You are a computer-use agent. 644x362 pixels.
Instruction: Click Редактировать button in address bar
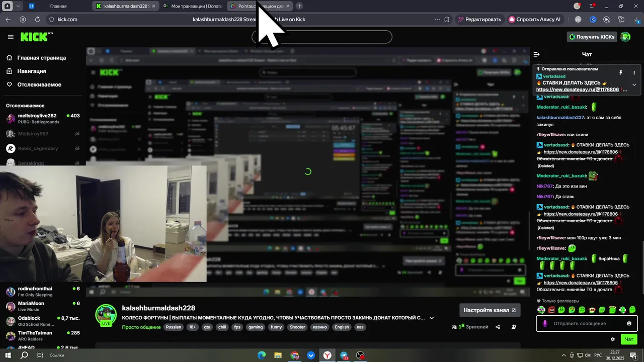click(x=479, y=19)
